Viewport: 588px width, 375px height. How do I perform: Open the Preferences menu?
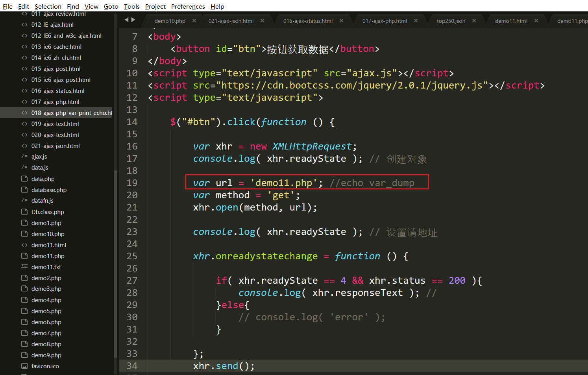click(x=188, y=6)
